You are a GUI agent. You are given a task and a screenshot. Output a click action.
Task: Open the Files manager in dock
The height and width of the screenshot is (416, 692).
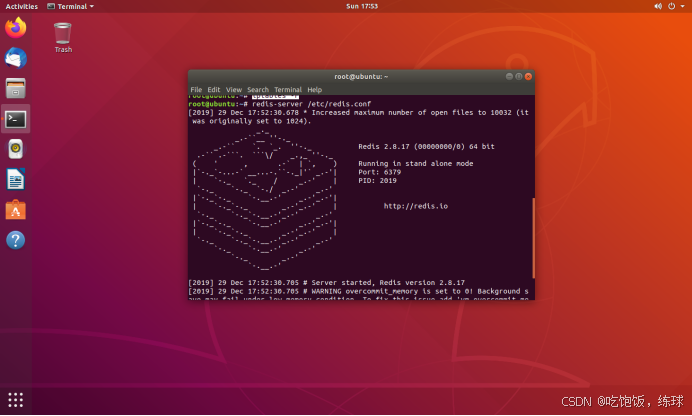click(15, 88)
